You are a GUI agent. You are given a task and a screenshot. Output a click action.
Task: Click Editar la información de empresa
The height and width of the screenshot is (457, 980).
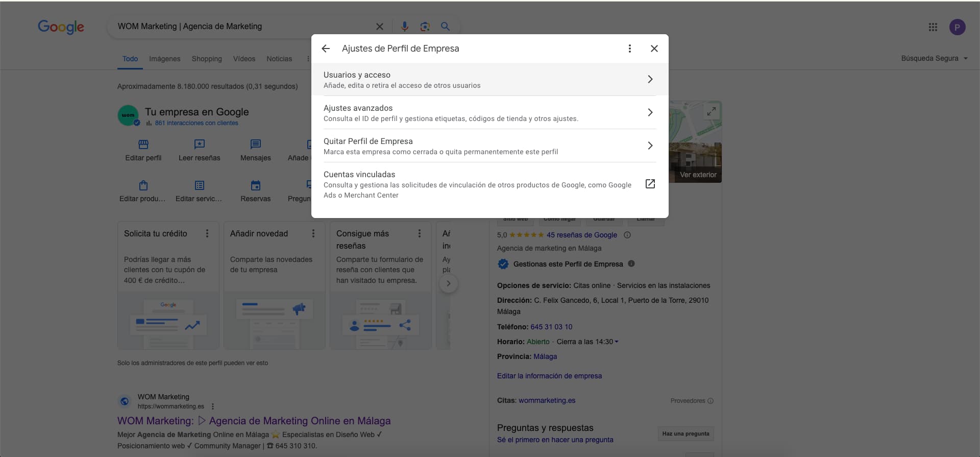click(549, 376)
